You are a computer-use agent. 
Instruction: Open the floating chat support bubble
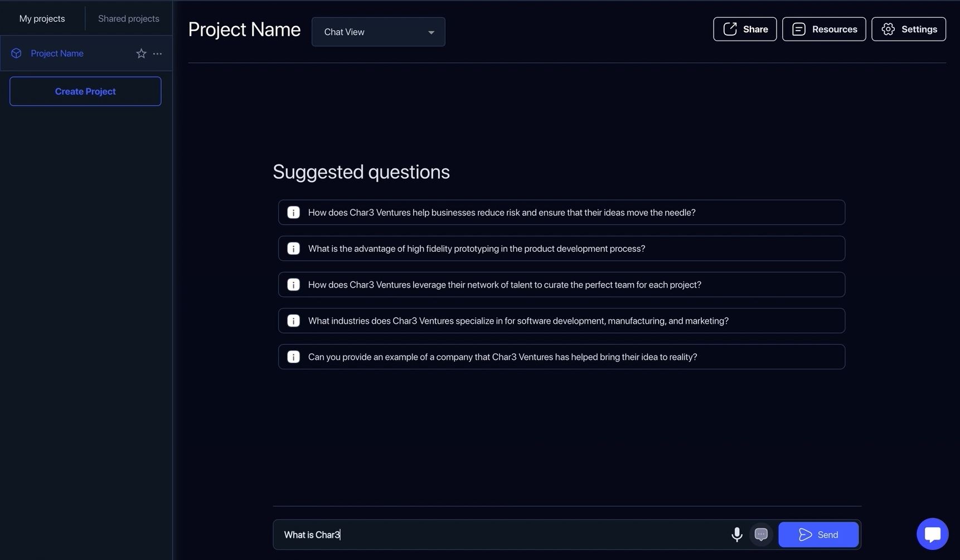932,534
